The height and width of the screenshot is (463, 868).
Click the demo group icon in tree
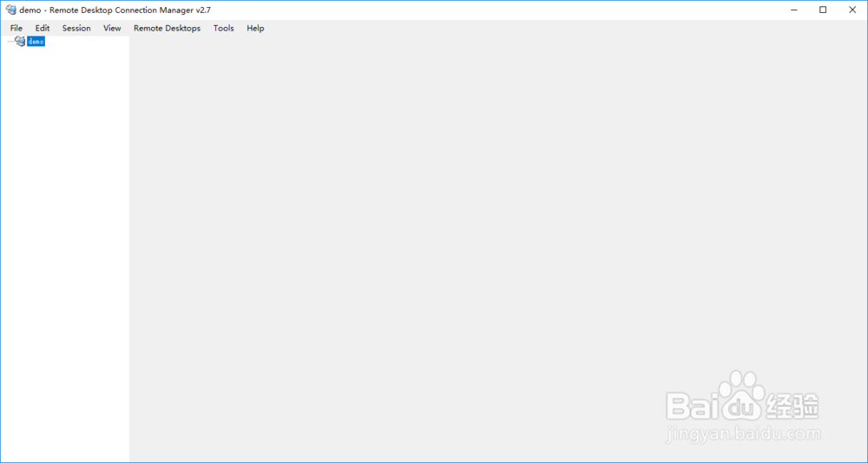[20, 42]
